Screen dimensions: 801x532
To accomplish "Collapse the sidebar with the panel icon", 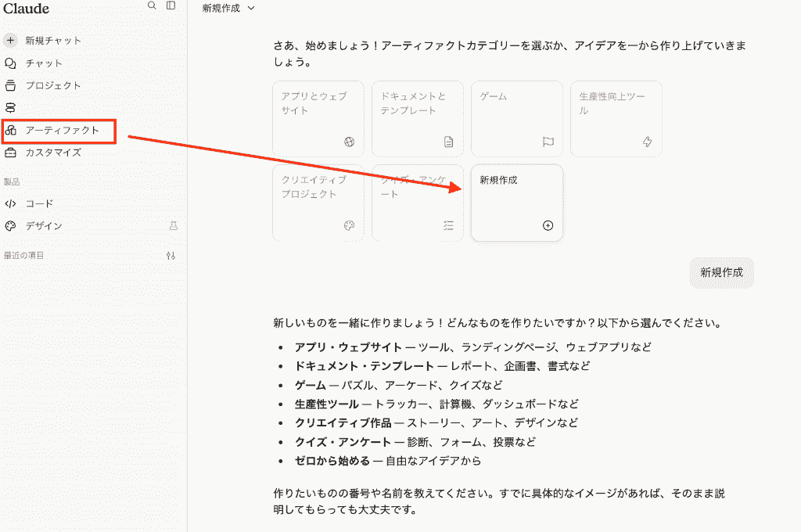I will [x=171, y=5].
